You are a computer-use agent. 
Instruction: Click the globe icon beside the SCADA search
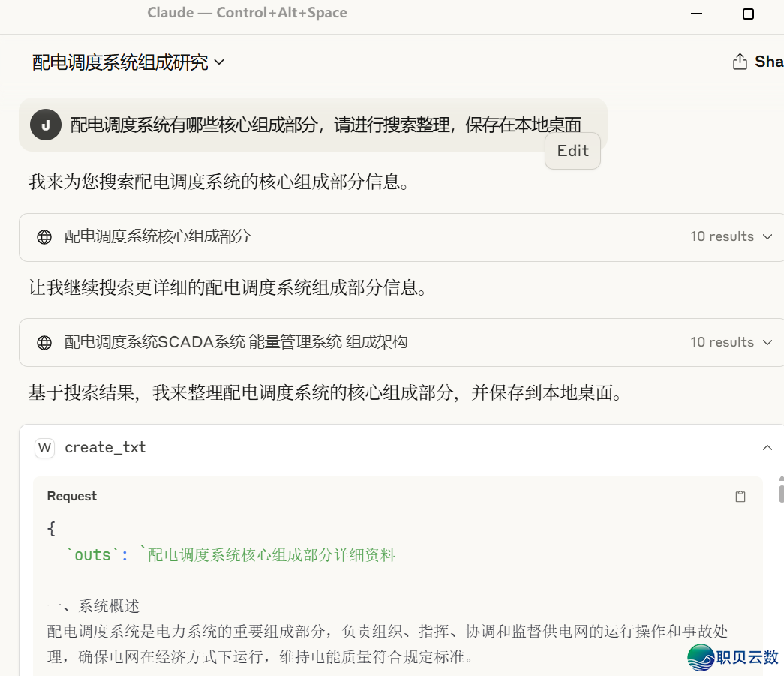(44, 343)
